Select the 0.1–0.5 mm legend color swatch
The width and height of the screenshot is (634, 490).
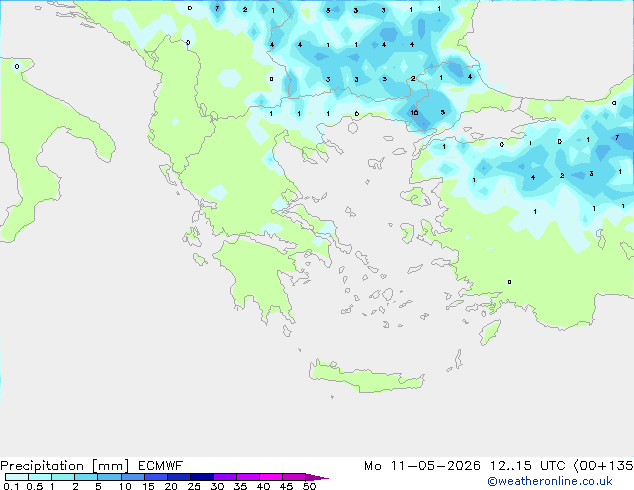coord(17,477)
